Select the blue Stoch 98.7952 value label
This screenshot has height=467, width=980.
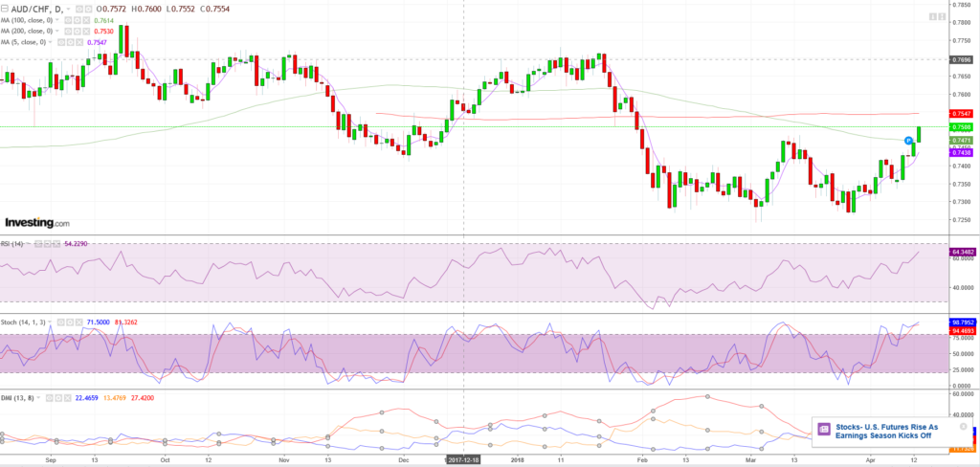tap(961, 322)
